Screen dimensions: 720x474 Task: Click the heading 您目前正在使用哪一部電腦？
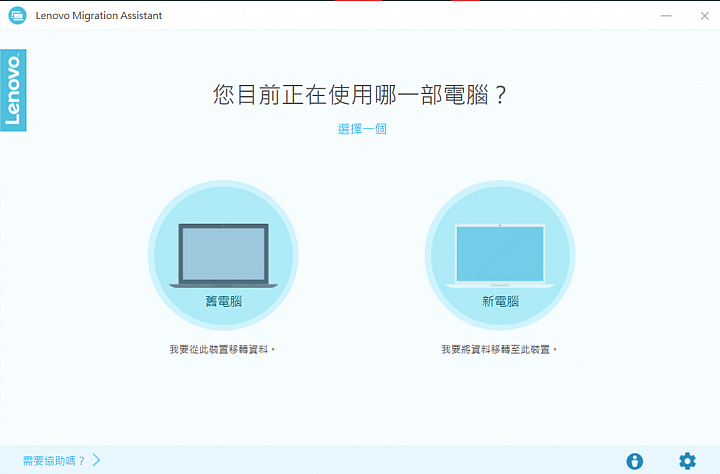(x=360, y=95)
